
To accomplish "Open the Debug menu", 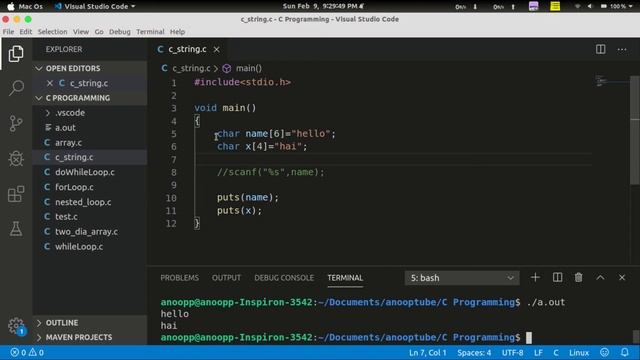I will point(120,32).
